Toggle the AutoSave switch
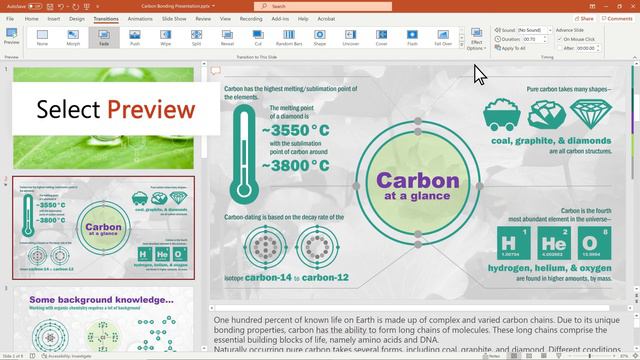 [35, 7]
